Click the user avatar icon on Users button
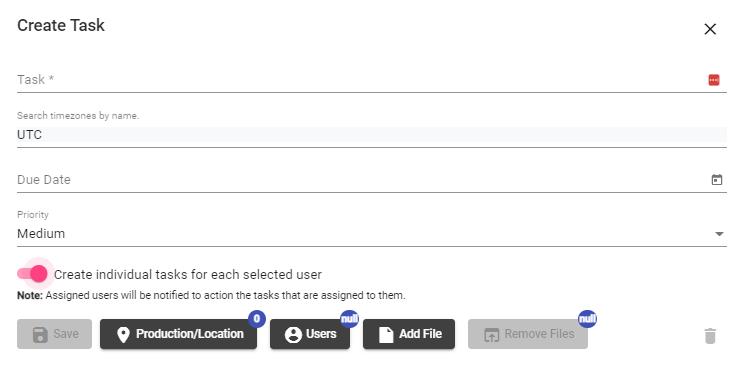This screenshot has height=370, width=741. pos(293,335)
